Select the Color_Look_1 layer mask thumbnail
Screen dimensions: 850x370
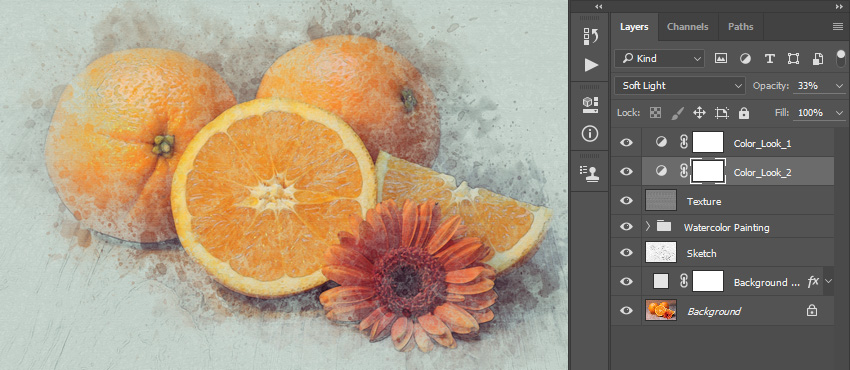(x=708, y=142)
